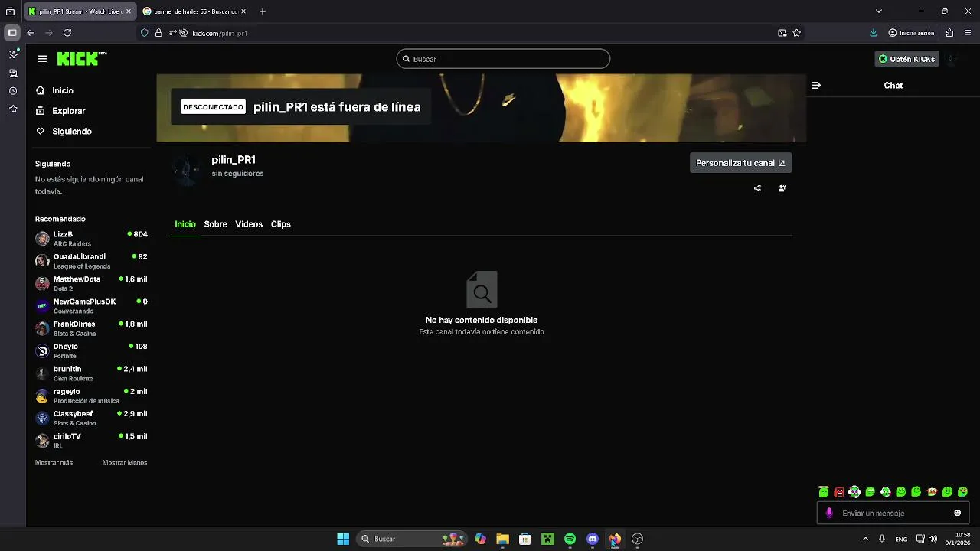This screenshot has height=551, width=980.
Task: Open File Explorer from taskbar
Action: tap(502, 539)
